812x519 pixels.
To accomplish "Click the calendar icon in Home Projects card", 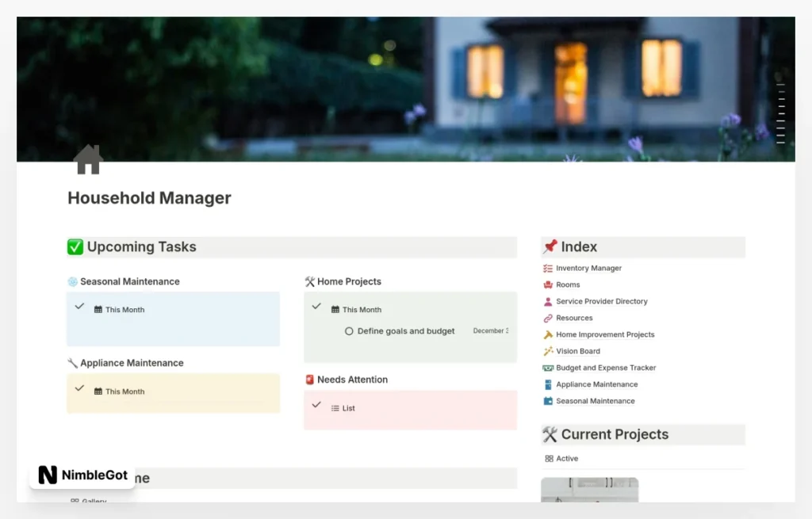I will coord(335,310).
